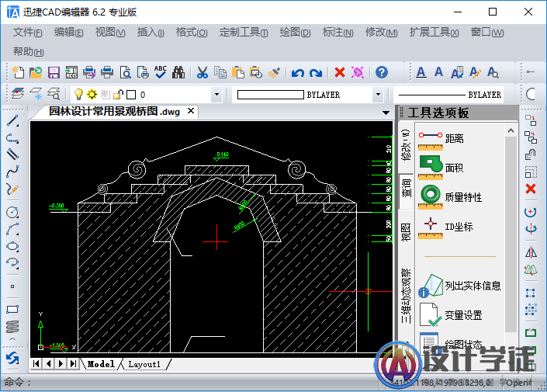Image resolution: width=547 pixels, height=392 pixels.
Task: Open the 编辑 menu
Action: 69,33
